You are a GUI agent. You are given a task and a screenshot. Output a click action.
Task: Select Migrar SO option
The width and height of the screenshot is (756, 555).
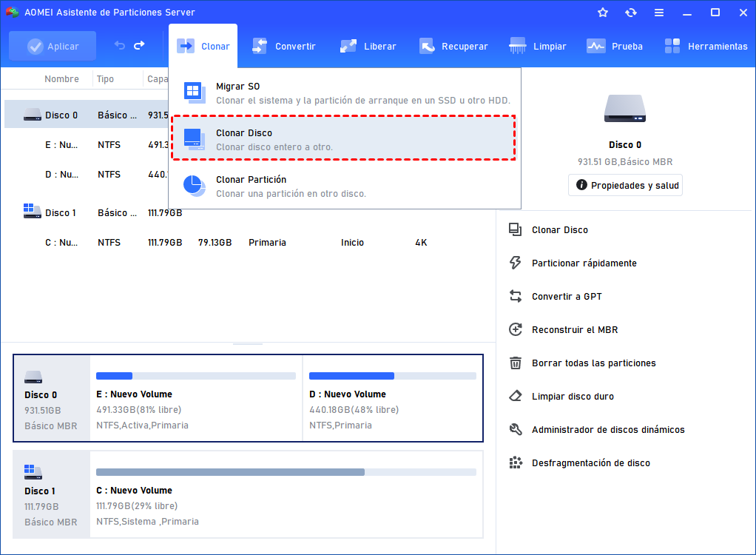click(x=345, y=93)
